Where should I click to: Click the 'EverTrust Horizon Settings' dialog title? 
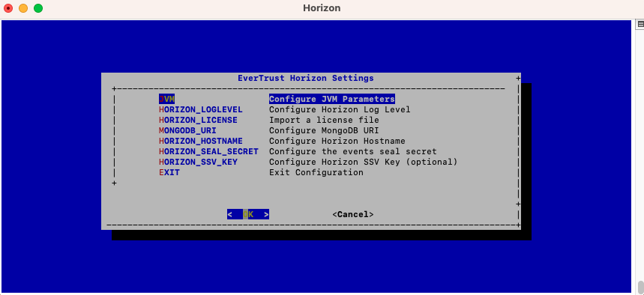306,78
